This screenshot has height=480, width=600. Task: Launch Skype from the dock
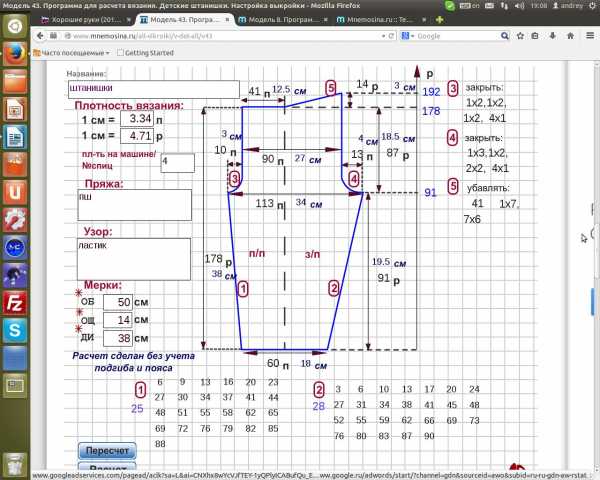click(14, 329)
